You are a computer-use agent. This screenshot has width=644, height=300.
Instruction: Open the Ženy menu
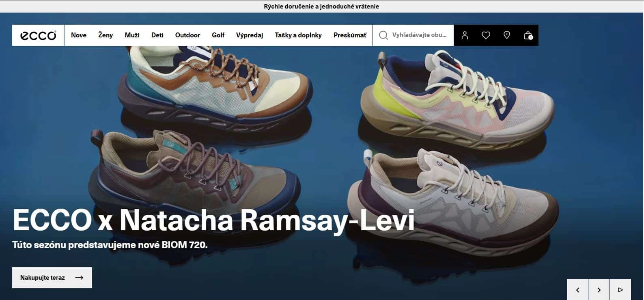[106, 35]
